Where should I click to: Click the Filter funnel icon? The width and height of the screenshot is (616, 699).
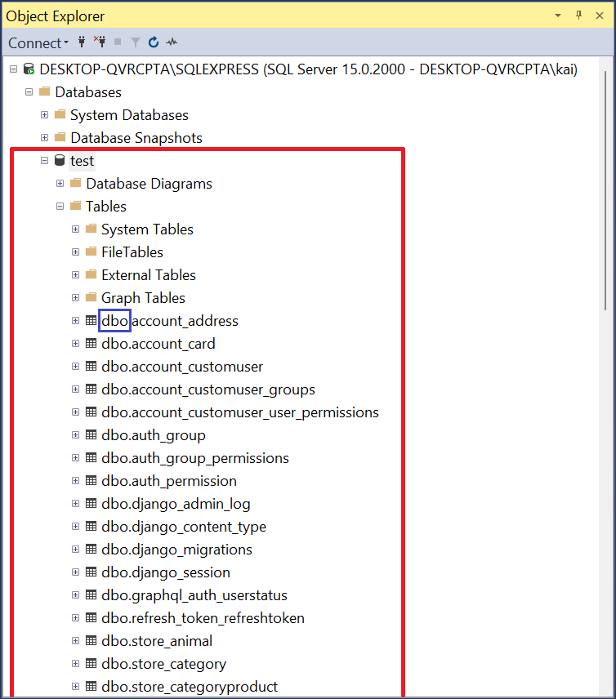click(136, 42)
